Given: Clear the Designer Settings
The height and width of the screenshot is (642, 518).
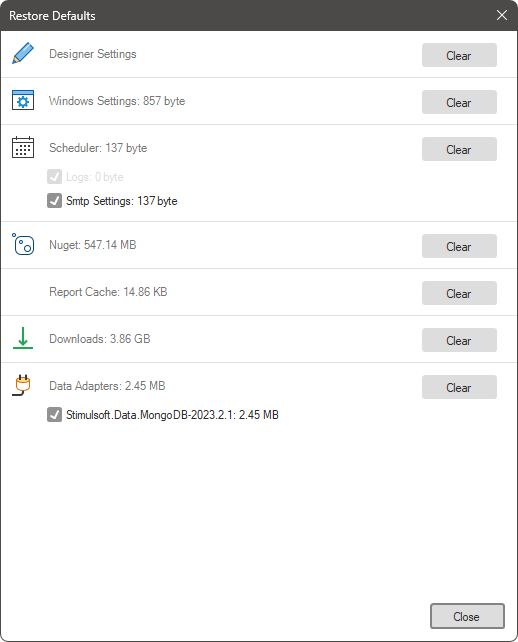Looking at the screenshot, I should [x=459, y=55].
